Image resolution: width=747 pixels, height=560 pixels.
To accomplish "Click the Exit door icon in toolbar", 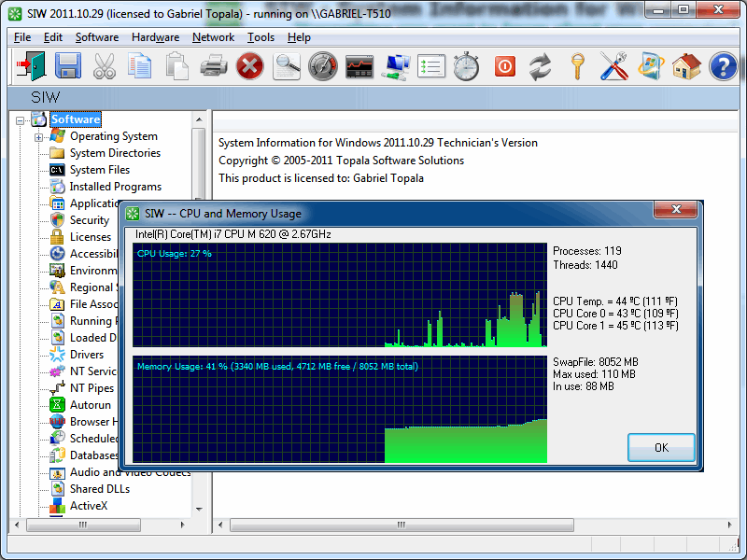I will 32,66.
